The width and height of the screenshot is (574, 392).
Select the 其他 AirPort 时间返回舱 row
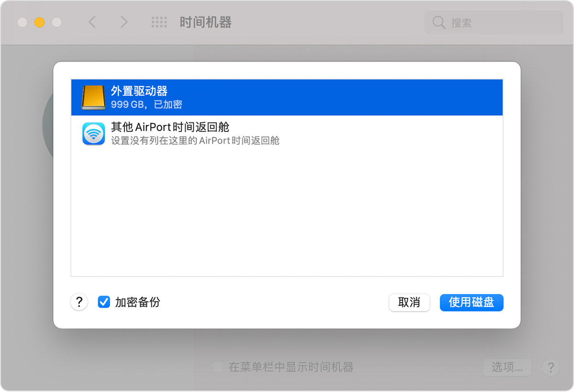287,134
